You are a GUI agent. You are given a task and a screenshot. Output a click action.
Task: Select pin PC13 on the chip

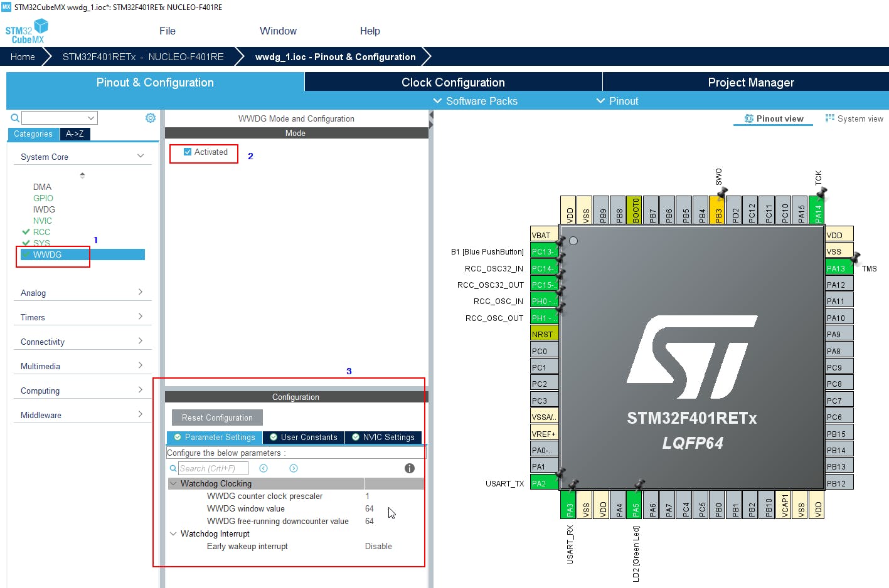click(544, 251)
